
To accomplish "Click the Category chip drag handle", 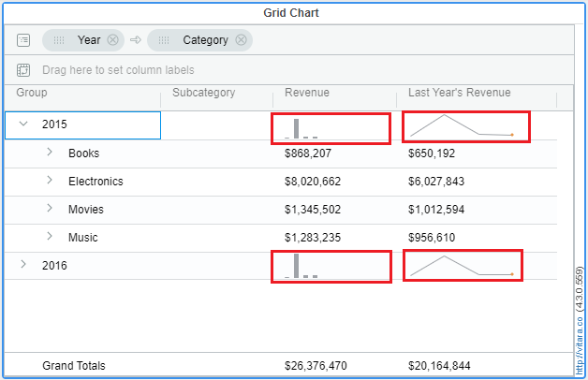I will (164, 40).
